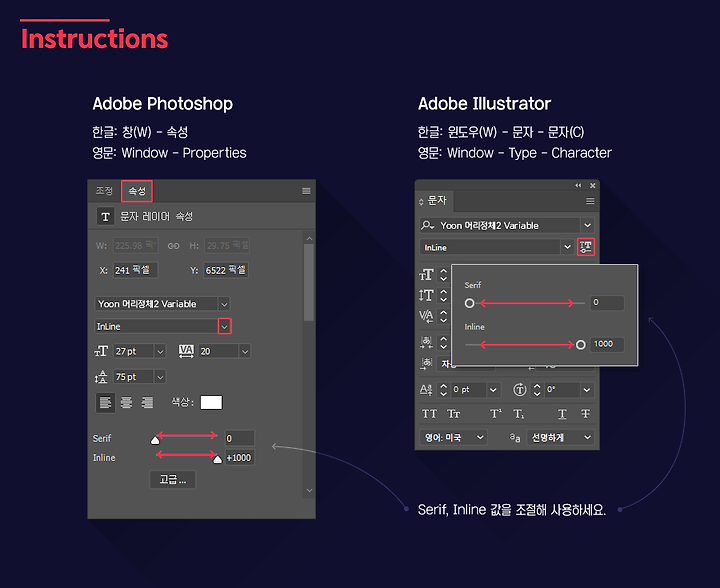Select the 속성 tab in Photoshop panel
720x588 pixels.
[137, 191]
